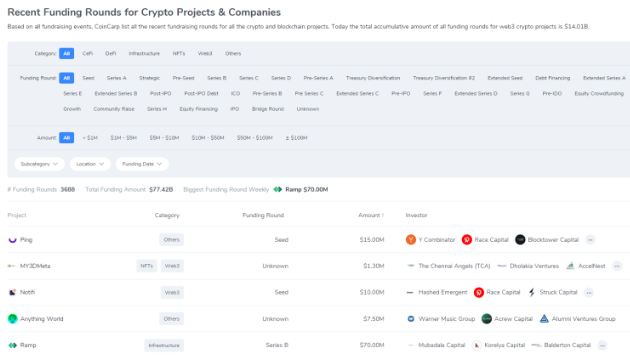Choose the $10M - $50M amount filter
The width and height of the screenshot is (630, 360).
(x=208, y=138)
